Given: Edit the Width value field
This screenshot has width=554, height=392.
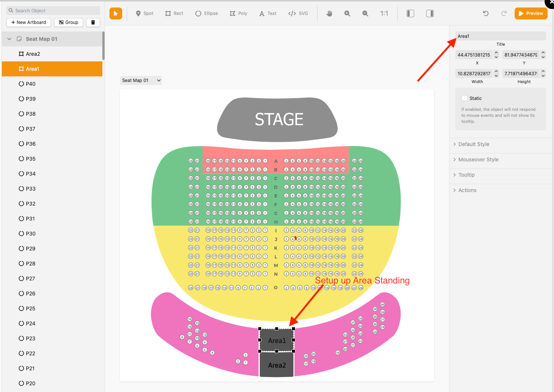Looking at the screenshot, I should [474, 73].
